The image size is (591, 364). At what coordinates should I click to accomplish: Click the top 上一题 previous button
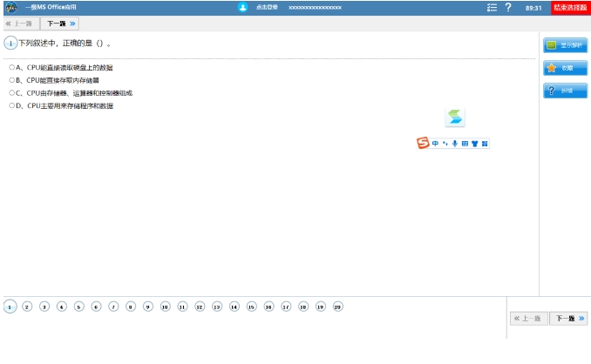(22, 24)
